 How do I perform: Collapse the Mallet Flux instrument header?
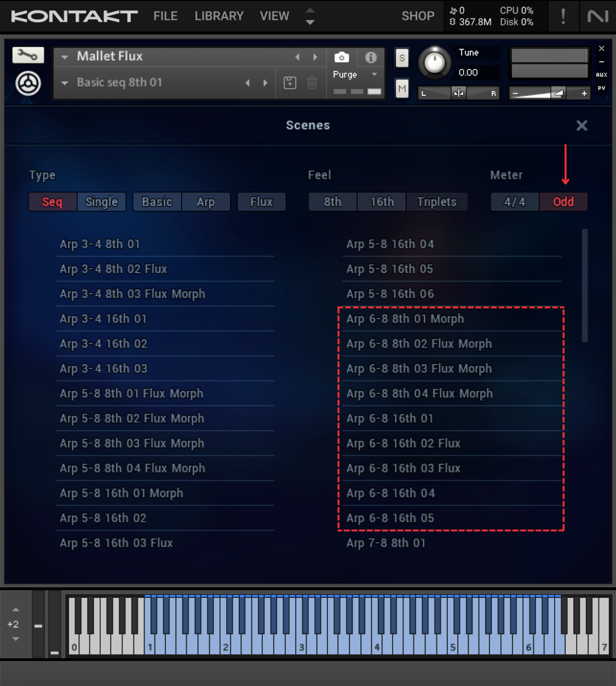pos(64,56)
